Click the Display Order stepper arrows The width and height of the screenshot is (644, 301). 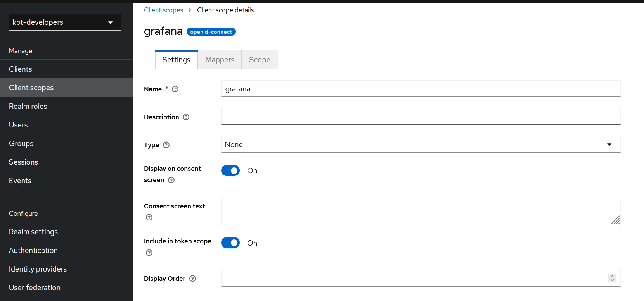click(612, 278)
